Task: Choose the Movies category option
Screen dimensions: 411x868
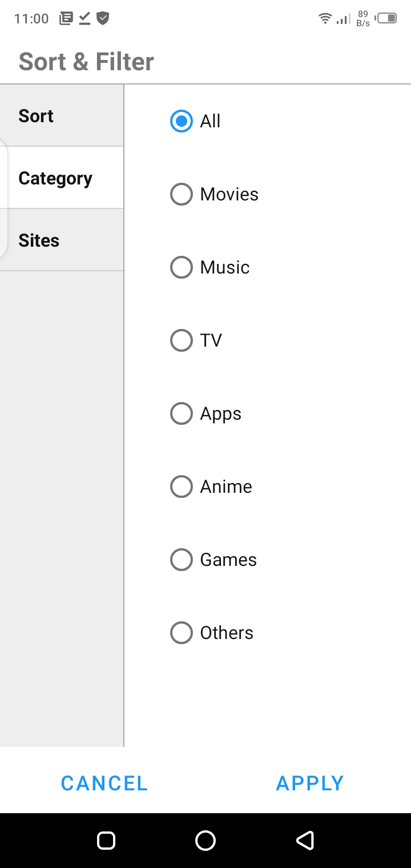Action: [x=182, y=194]
